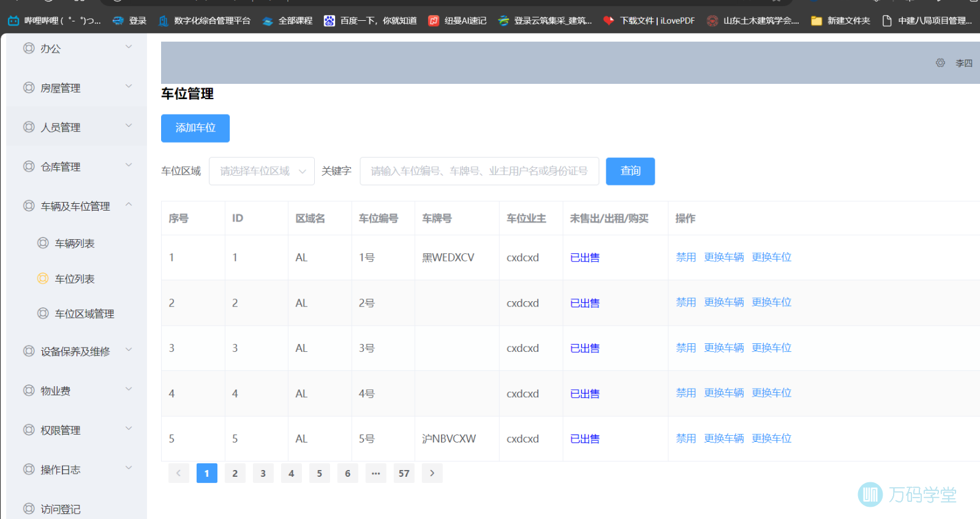The image size is (980, 519).
Task: Open the 新建文件夹 bookmark folder
Action: click(x=840, y=21)
